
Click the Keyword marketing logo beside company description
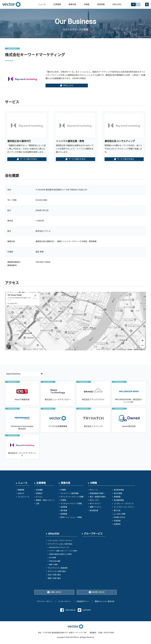[x=23, y=79]
